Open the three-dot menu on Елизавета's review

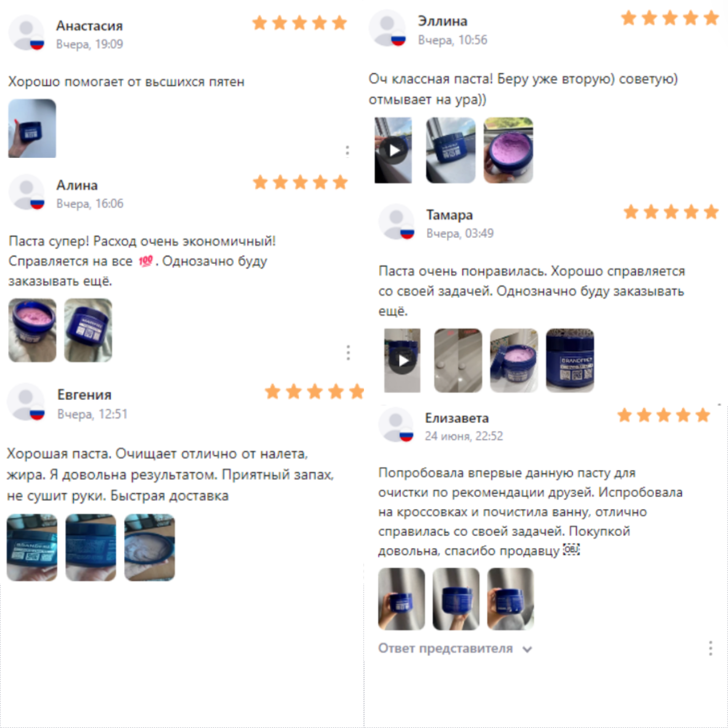711,648
